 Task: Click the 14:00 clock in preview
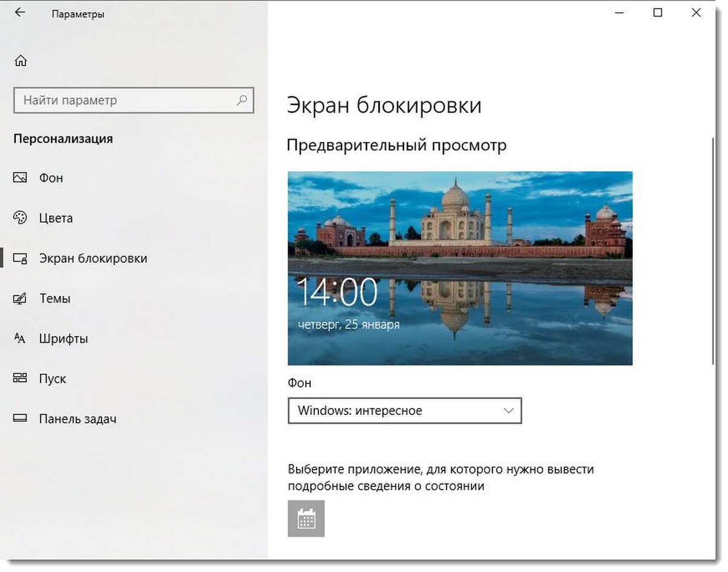point(337,293)
